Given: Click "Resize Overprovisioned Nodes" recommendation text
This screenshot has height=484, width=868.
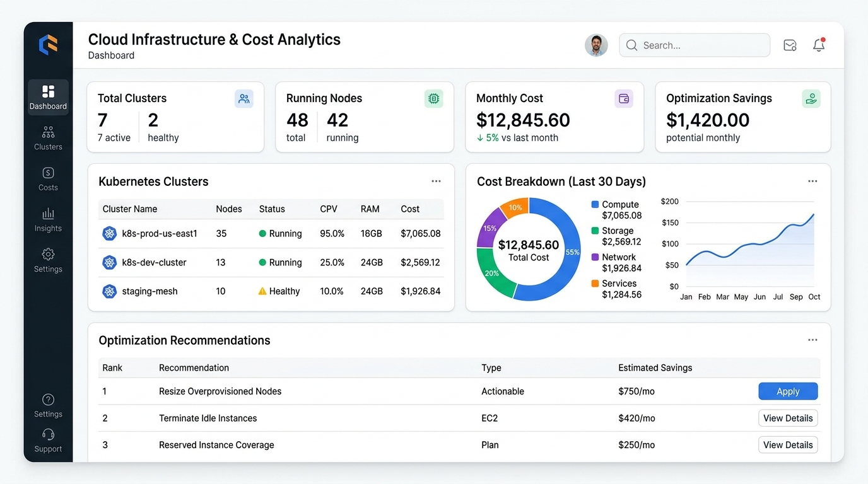Looking at the screenshot, I should coord(220,391).
